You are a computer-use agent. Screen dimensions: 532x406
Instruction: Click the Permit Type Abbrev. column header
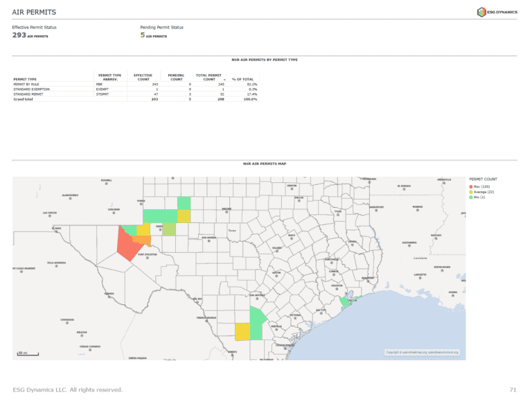click(110, 78)
